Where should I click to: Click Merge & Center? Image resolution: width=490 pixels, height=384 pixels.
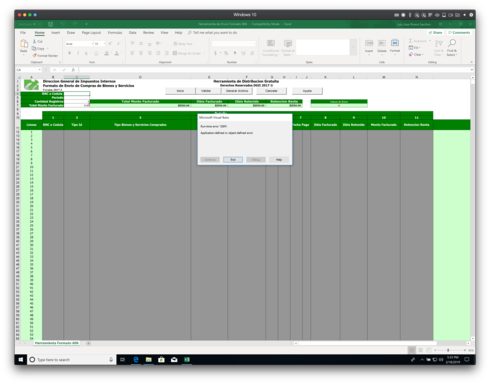(187, 53)
